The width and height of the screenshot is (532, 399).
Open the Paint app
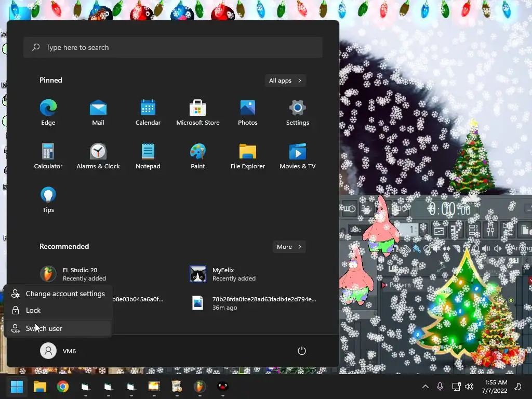coord(198,156)
